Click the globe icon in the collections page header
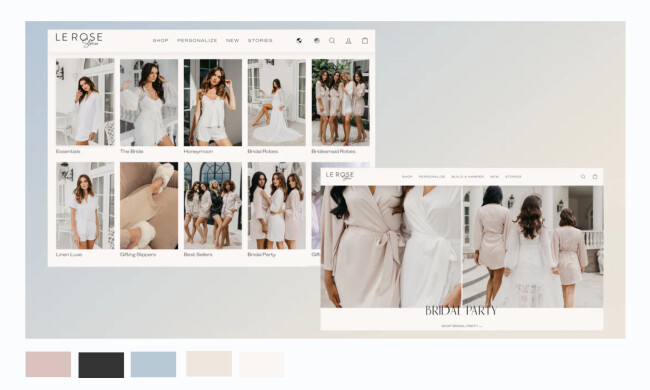The width and height of the screenshot is (650, 390). [x=299, y=41]
